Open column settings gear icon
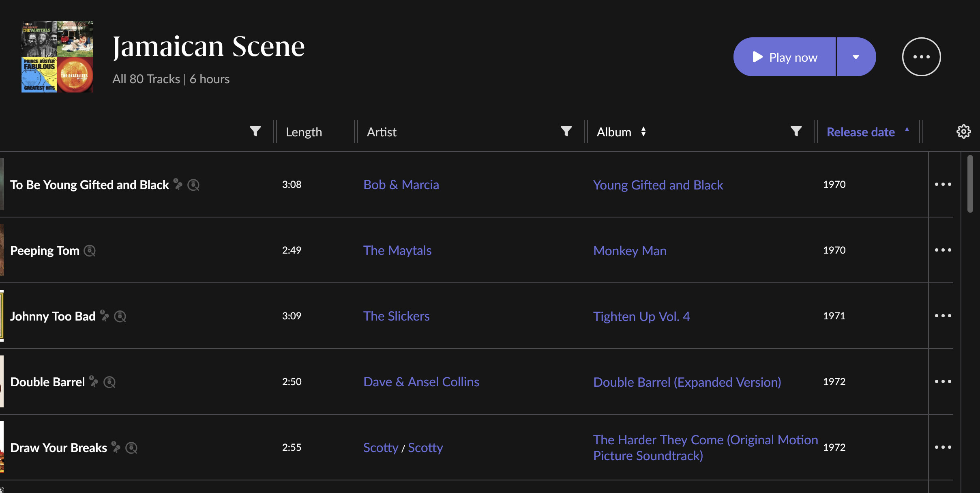This screenshot has height=493, width=980. coord(963,131)
